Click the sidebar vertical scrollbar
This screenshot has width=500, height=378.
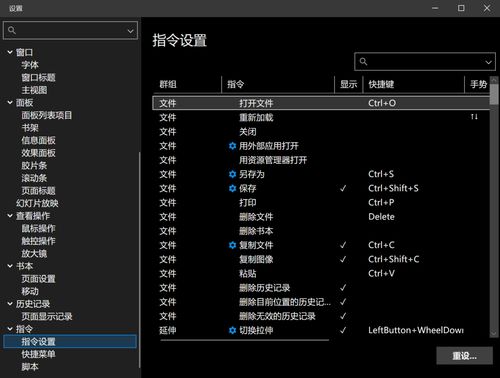coord(139,260)
